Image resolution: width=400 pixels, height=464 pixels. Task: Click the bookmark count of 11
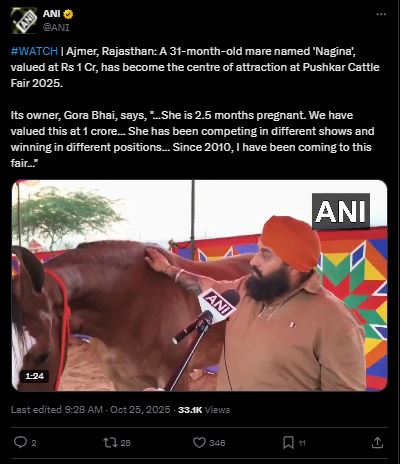(x=302, y=443)
